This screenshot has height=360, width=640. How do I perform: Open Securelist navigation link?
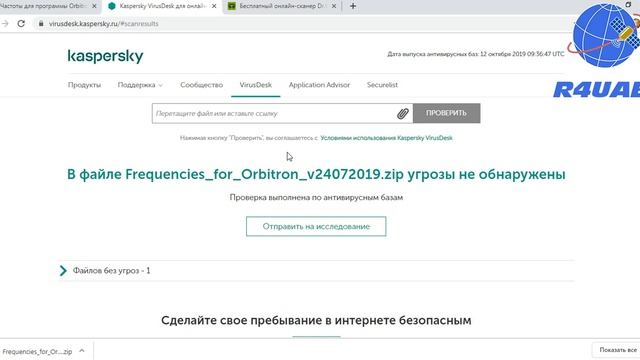point(382,85)
